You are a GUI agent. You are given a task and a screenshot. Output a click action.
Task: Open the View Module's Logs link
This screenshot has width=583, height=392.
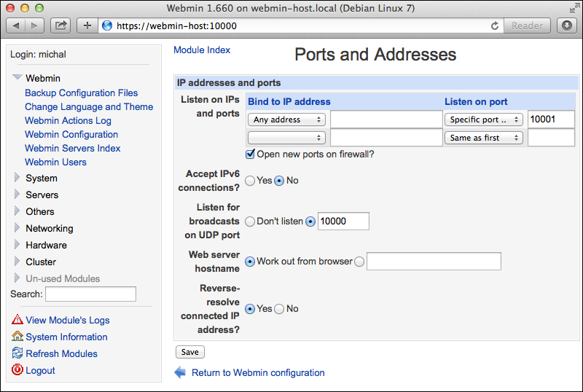(x=68, y=320)
